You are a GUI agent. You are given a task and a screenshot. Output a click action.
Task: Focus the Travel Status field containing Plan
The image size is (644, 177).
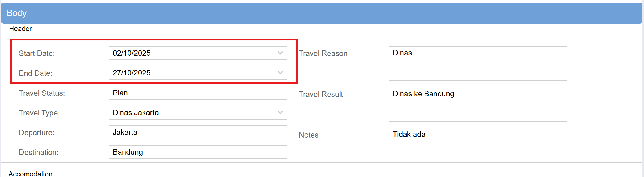pos(198,93)
